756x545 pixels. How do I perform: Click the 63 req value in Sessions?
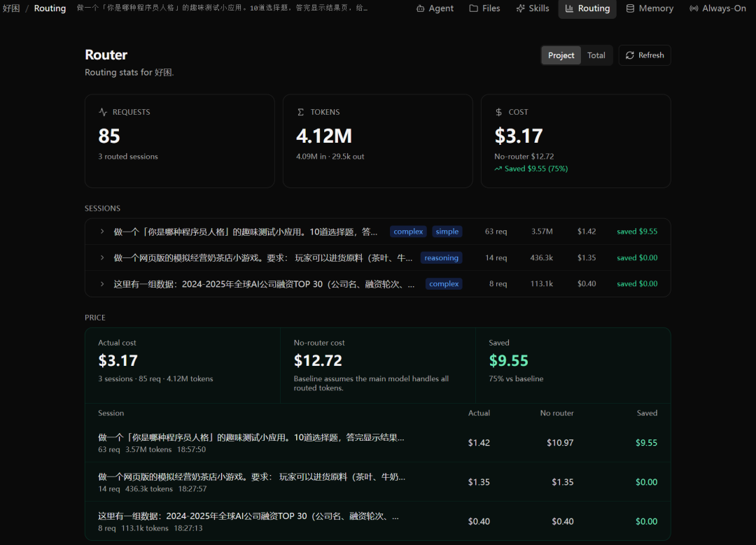496,232
